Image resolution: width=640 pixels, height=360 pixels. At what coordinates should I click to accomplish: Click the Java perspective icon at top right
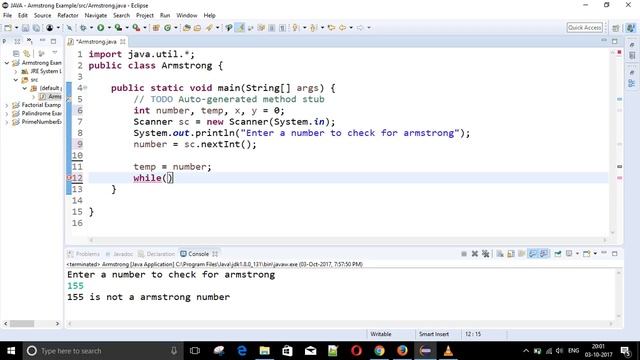631,28
